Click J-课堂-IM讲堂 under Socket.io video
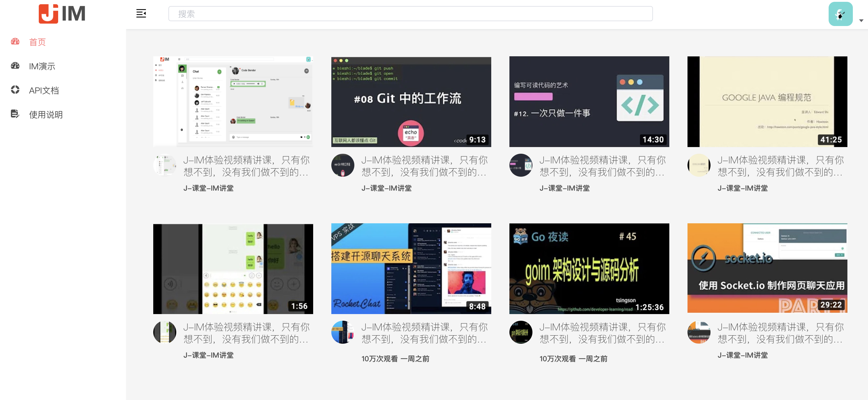The width and height of the screenshot is (868, 400). (743, 355)
